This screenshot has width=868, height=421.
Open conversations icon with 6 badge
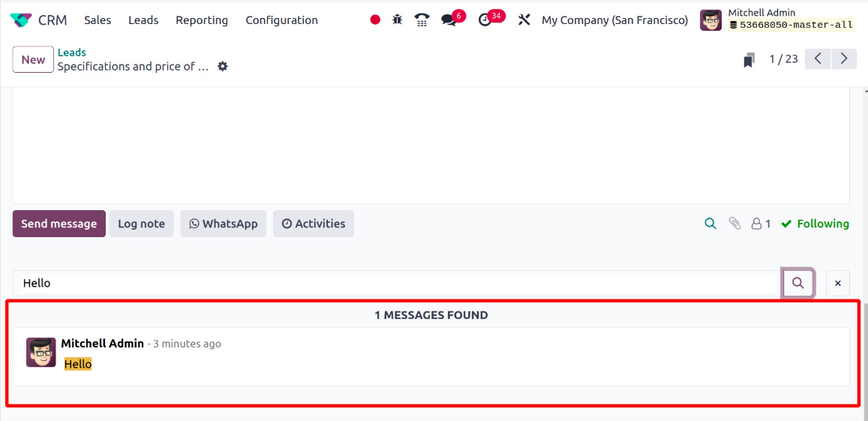[449, 20]
